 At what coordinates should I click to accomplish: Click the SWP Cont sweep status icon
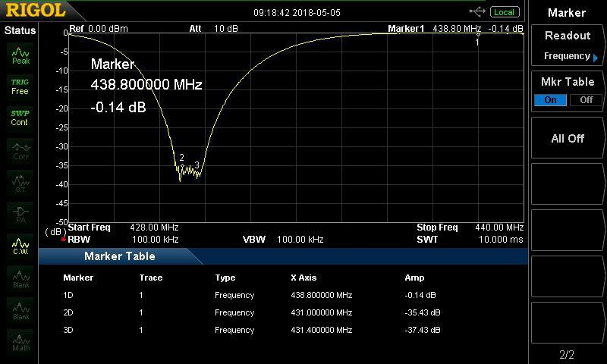[20, 118]
